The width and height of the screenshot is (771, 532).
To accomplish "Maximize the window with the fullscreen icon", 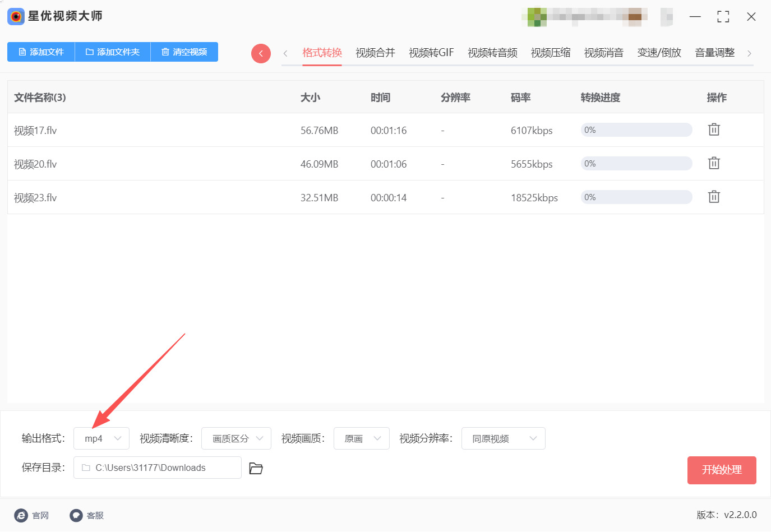I will tap(723, 17).
